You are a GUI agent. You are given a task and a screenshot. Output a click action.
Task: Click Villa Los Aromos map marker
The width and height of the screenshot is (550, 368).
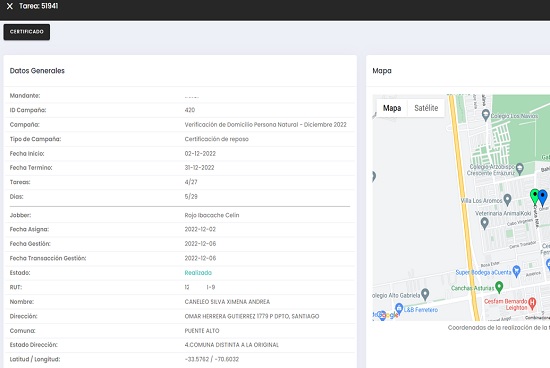[x=507, y=200]
